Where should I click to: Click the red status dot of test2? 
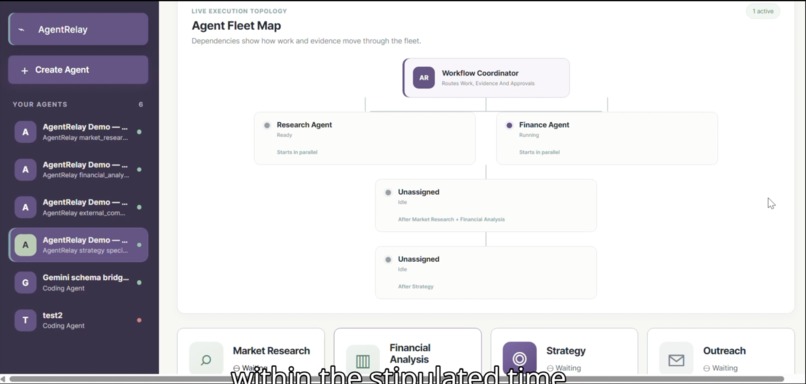click(x=139, y=320)
